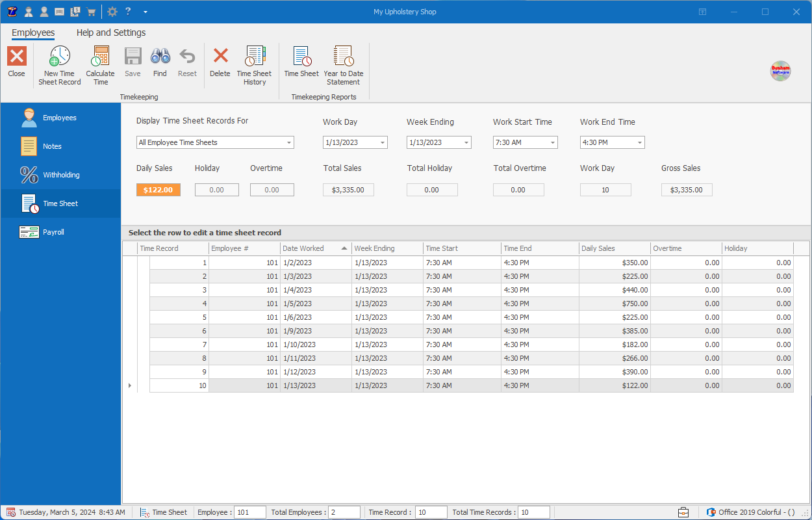Switch to the Help and Settings tab

tap(110, 32)
